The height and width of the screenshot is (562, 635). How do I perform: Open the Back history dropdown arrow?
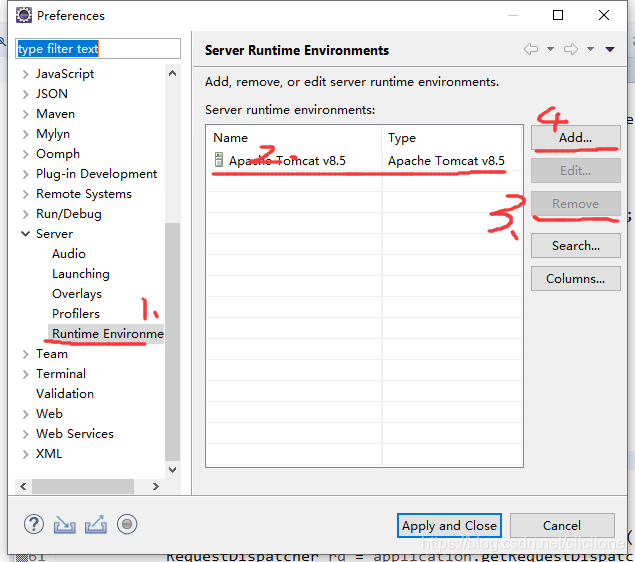click(x=550, y=49)
